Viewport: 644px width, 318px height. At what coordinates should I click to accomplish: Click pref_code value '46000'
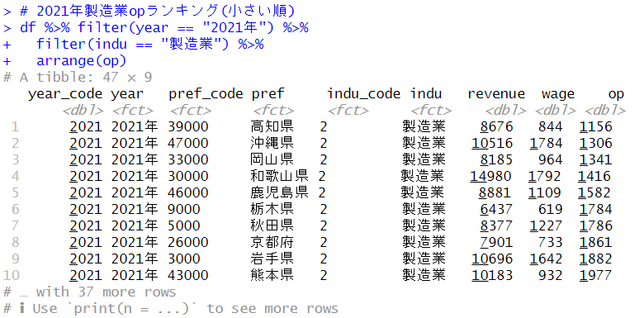188,192
